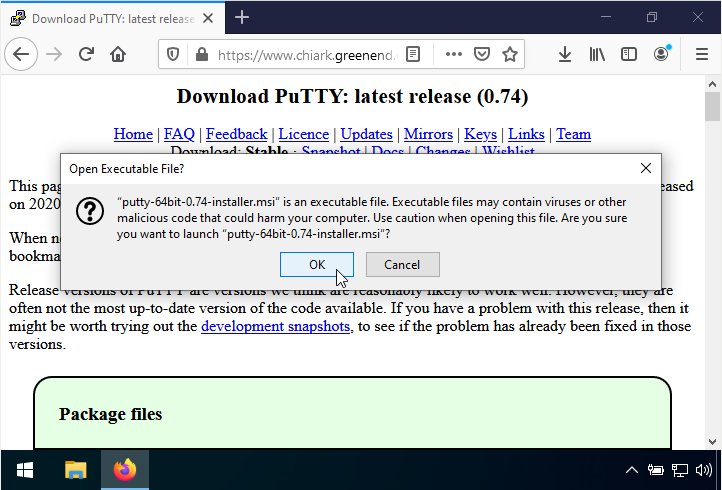Click the Open Executable File? dialog title
Image resolution: width=722 pixels, height=490 pixels.
(x=127, y=169)
